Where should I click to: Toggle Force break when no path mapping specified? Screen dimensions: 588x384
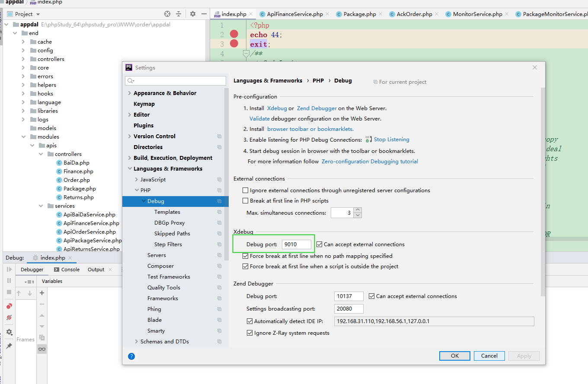246,256
